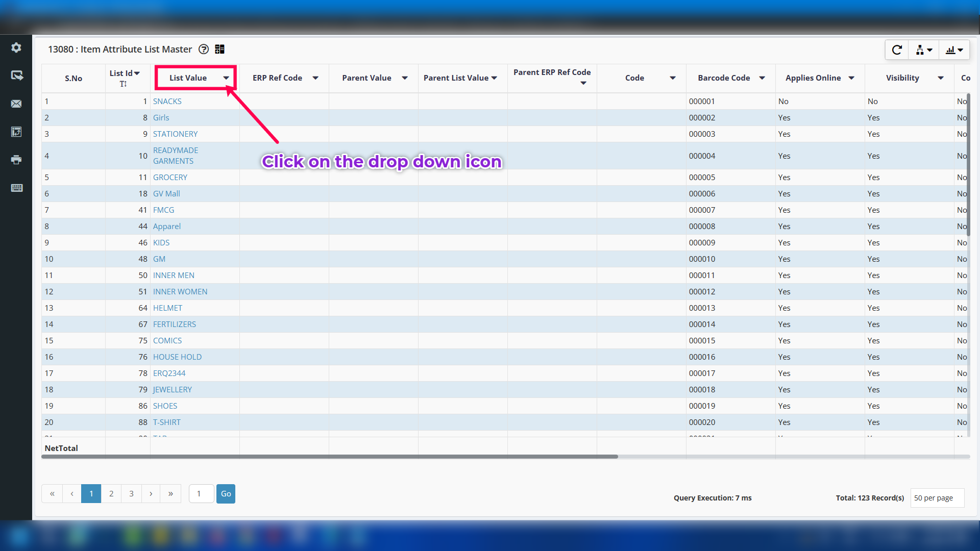Click the page number input field
This screenshot has width=980, height=551.
click(x=201, y=493)
